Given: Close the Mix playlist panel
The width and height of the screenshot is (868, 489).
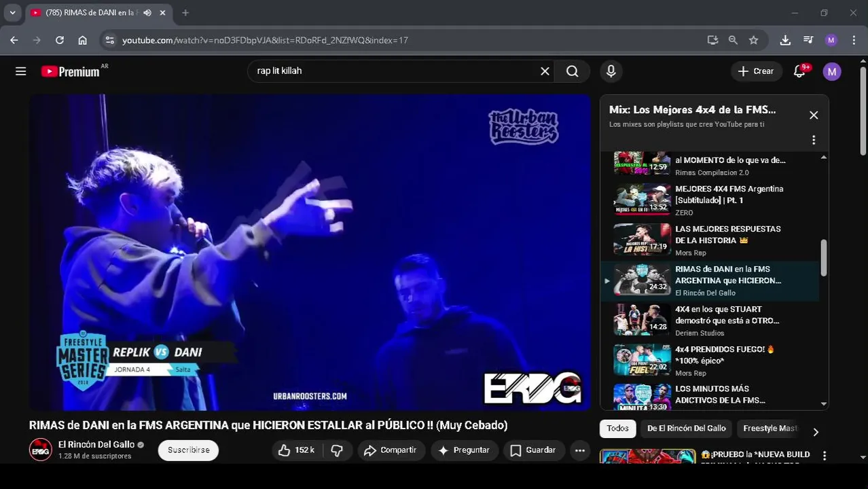Looking at the screenshot, I should tap(814, 115).
